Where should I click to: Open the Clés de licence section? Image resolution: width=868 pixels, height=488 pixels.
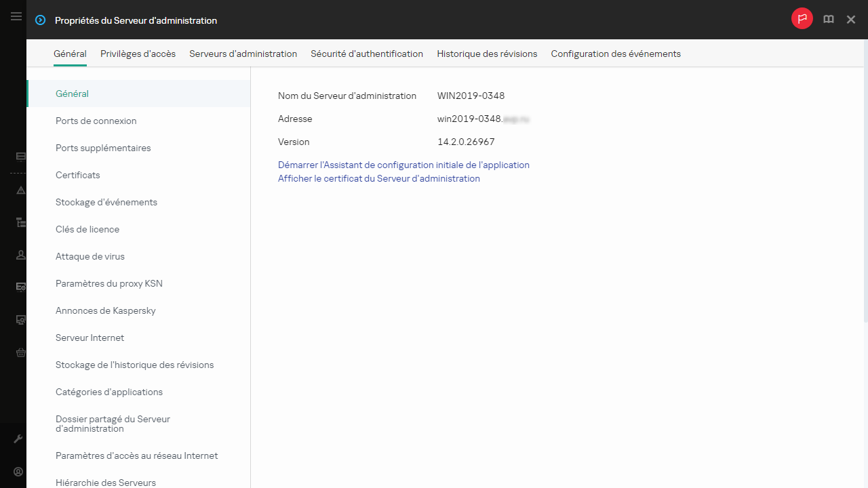[87, 229]
